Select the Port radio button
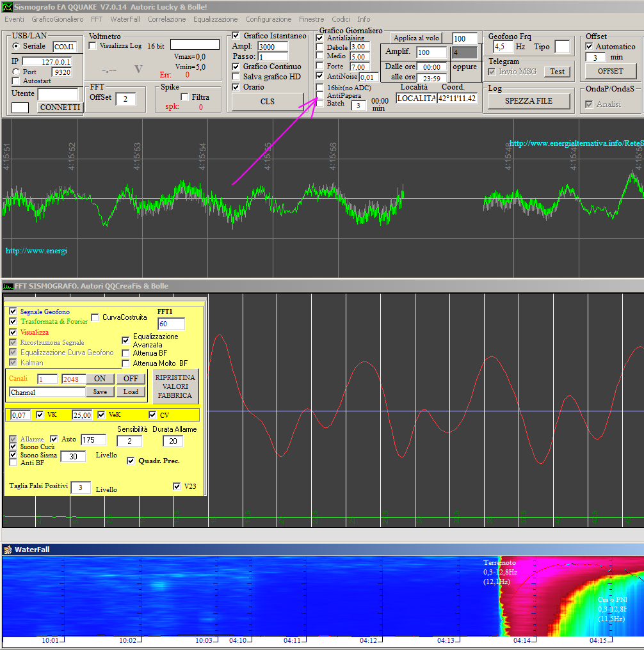The height and width of the screenshot is (650, 644). pos(17,72)
